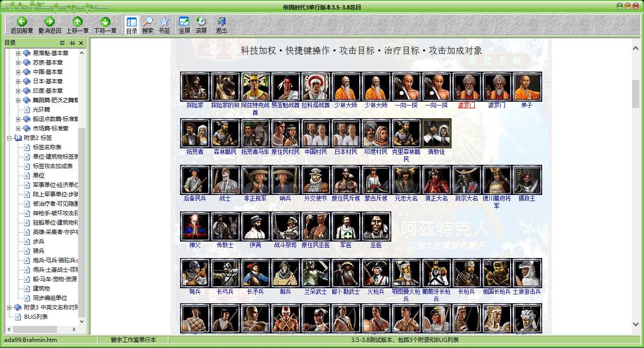Click the 探险家 unit portrait
The height and width of the screenshot is (348, 644).
tap(195, 87)
